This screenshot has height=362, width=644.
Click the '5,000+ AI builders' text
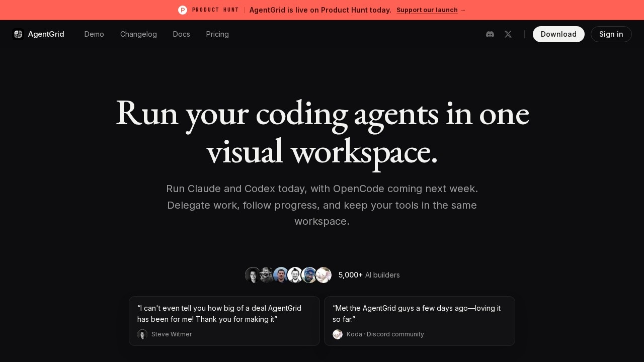point(369,275)
